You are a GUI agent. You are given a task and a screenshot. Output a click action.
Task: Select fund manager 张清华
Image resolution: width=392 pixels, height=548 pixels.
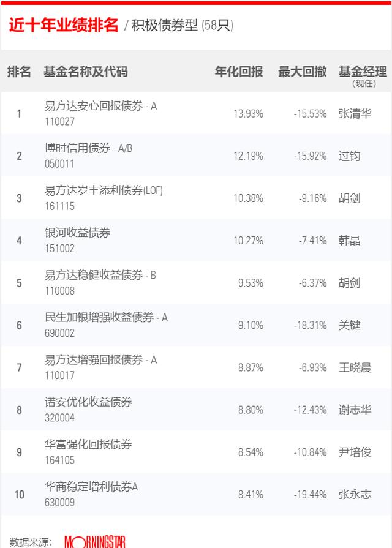click(x=355, y=114)
